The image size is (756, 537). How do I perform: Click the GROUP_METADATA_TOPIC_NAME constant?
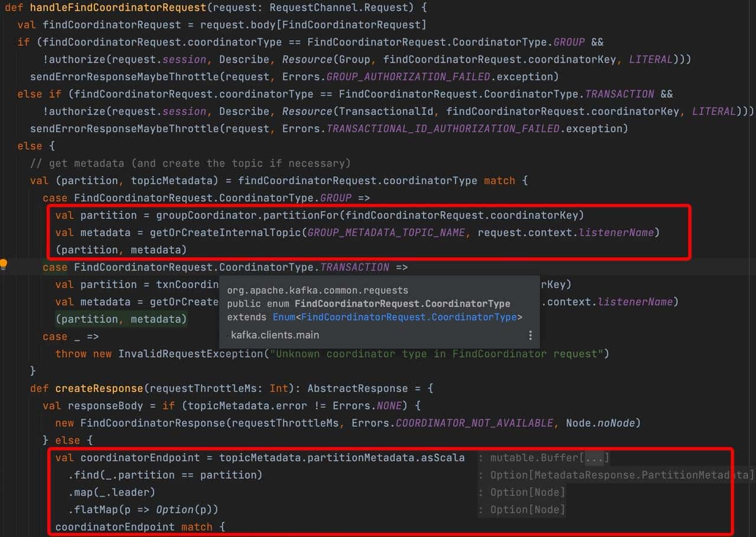pos(386,233)
